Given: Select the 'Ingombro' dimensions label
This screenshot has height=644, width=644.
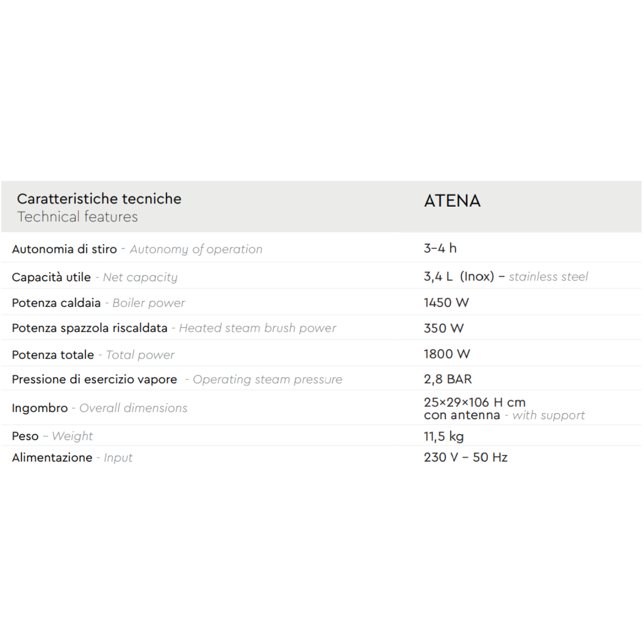Looking at the screenshot, I should (40, 408).
